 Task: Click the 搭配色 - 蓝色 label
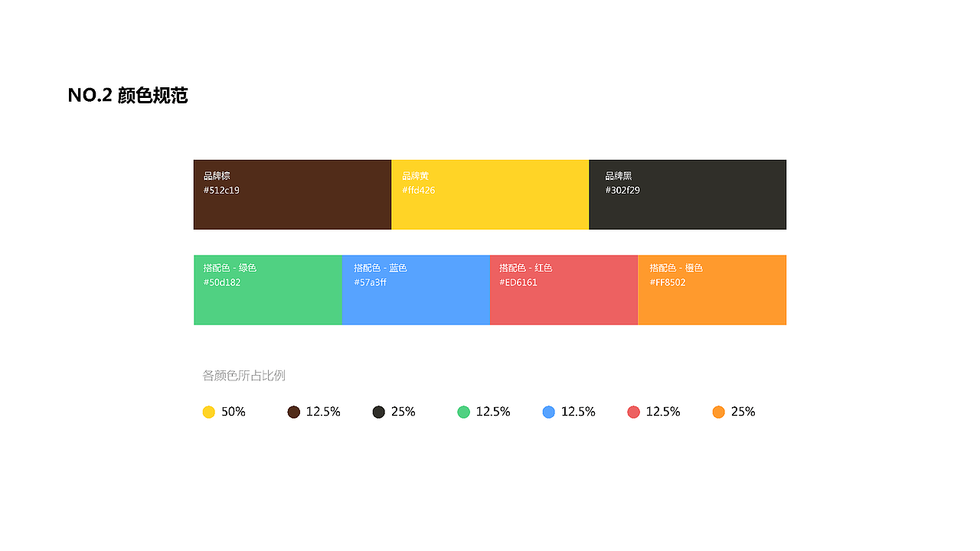pos(380,268)
